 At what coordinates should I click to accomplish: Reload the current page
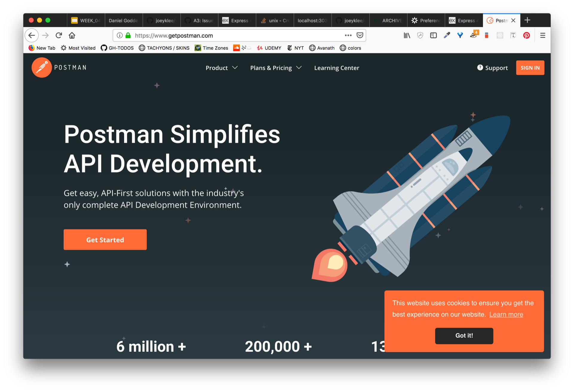click(x=59, y=36)
